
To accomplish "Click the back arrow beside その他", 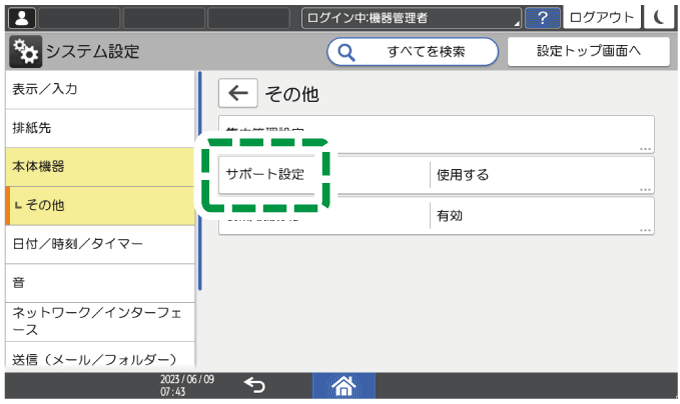I will pyautogui.click(x=238, y=93).
